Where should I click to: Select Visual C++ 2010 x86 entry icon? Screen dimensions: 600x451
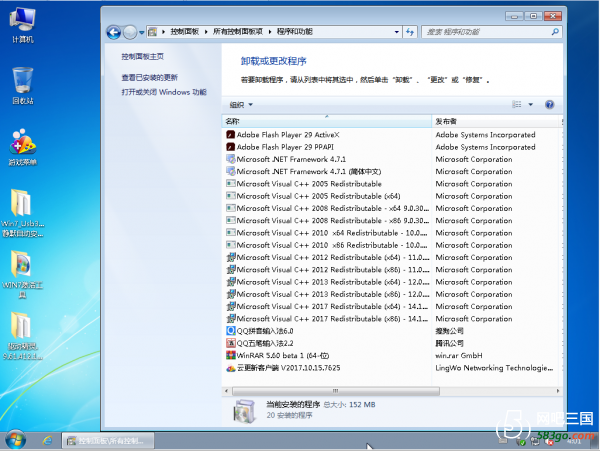(x=230, y=245)
